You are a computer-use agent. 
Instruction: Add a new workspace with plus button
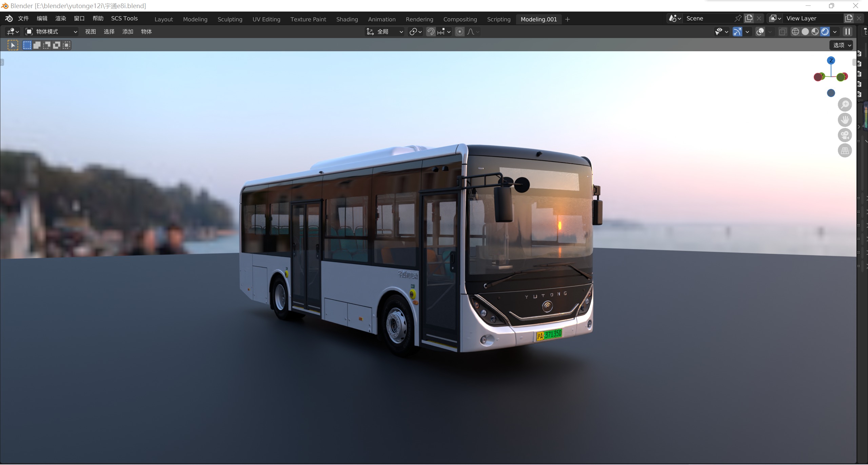568,19
